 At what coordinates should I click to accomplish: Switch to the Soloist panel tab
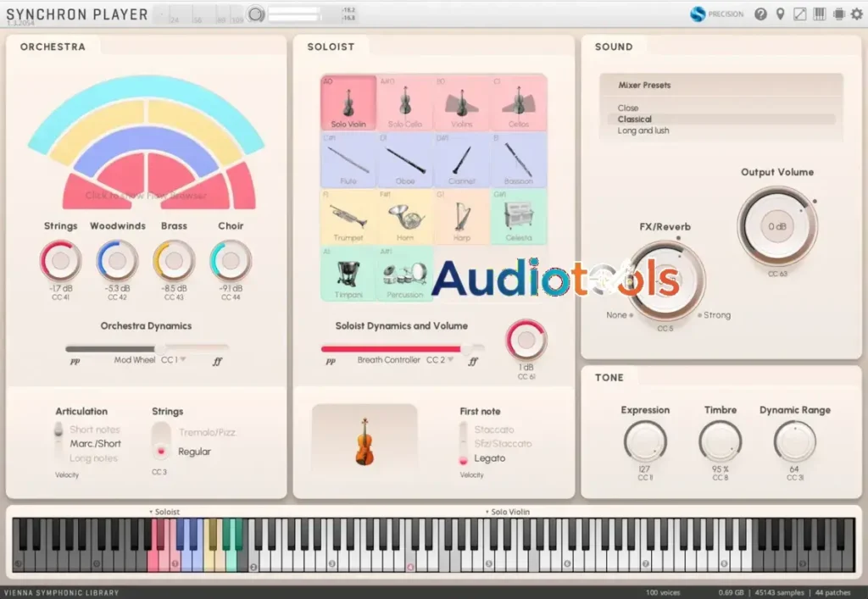coord(331,47)
